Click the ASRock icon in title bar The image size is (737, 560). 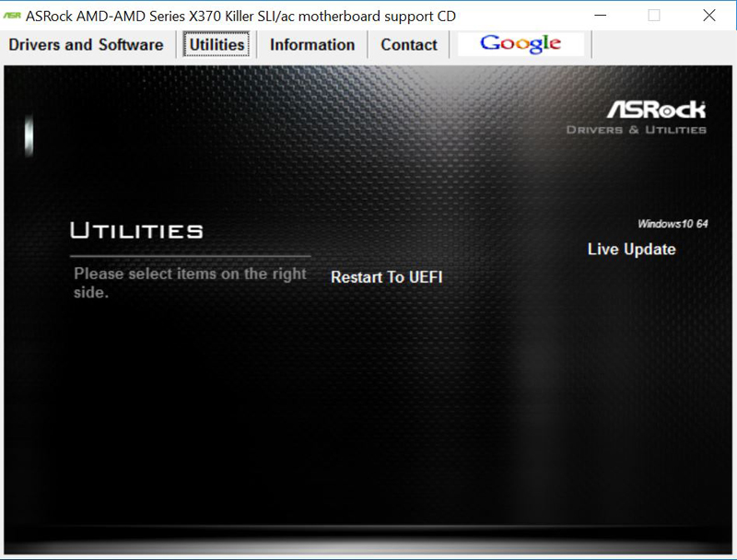[x=12, y=16]
